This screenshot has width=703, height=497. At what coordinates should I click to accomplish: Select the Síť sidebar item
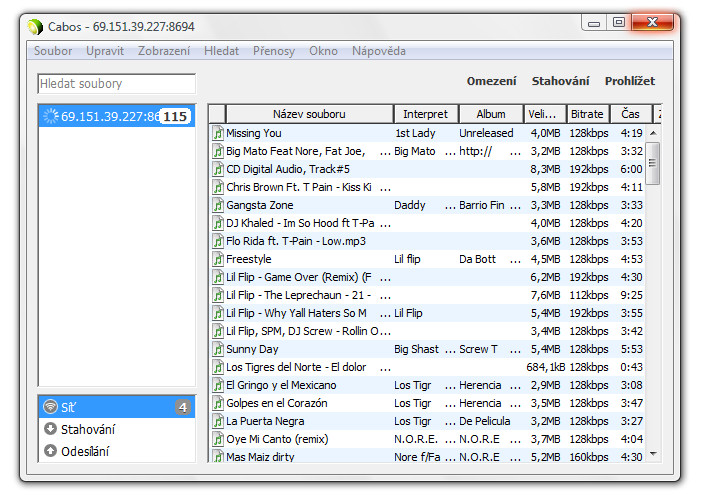(x=117, y=407)
